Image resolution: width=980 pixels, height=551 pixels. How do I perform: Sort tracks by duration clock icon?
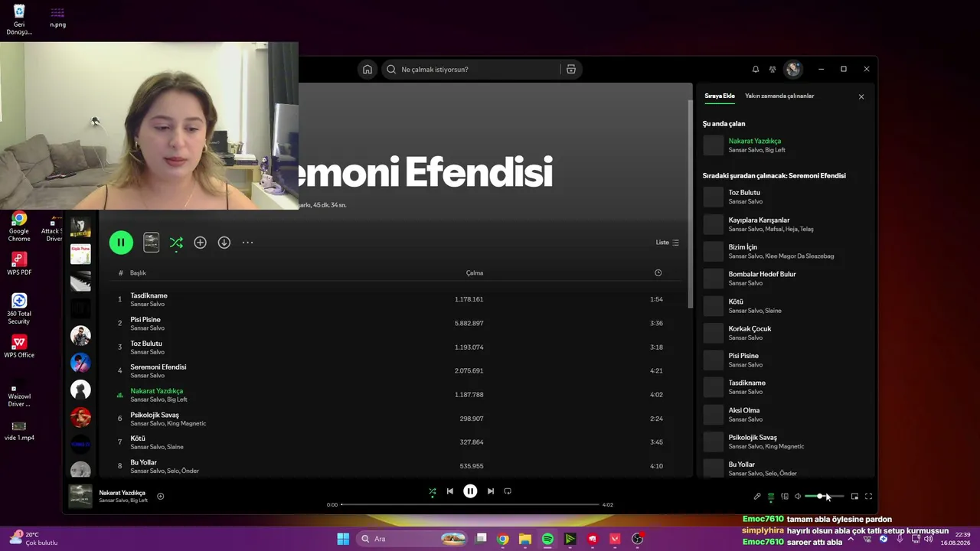pos(658,273)
